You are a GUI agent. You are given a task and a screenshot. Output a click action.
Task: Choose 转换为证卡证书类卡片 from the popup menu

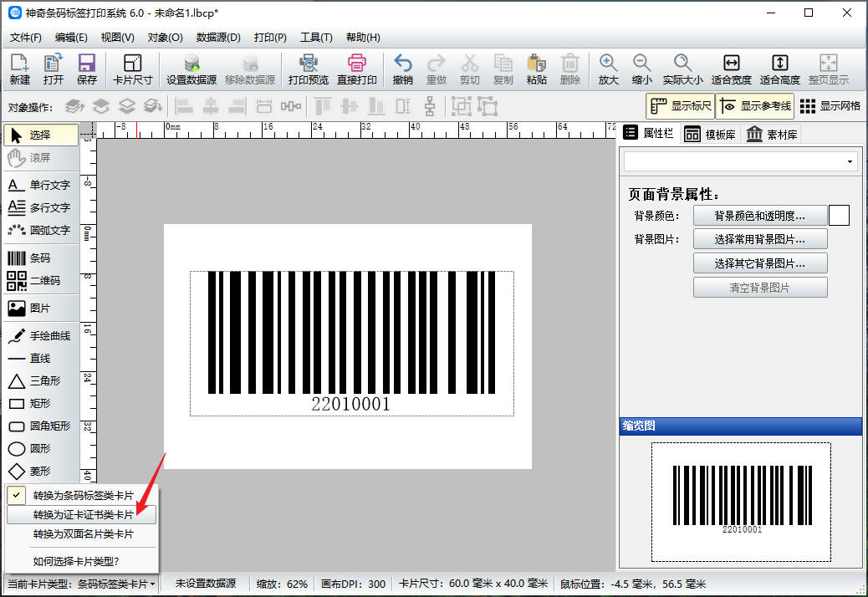coord(83,515)
